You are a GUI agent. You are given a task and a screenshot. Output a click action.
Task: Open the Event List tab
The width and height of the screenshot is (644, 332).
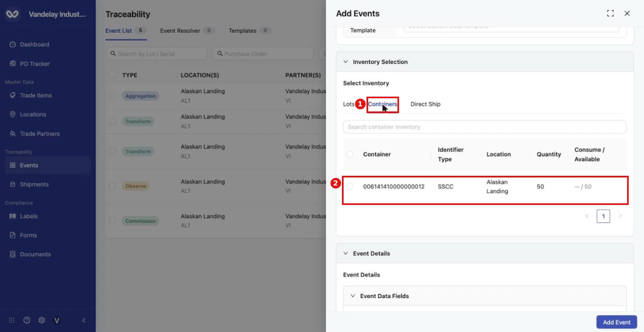click(x=126, y=31)
